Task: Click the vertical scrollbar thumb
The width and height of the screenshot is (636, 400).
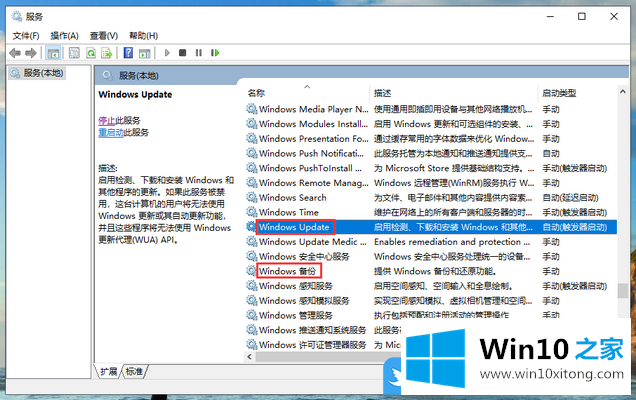Action: click(623, 291)
